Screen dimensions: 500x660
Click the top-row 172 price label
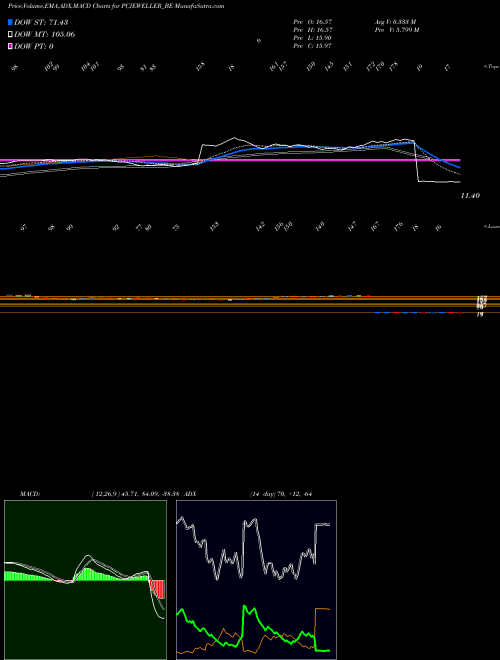pos(371,66)
